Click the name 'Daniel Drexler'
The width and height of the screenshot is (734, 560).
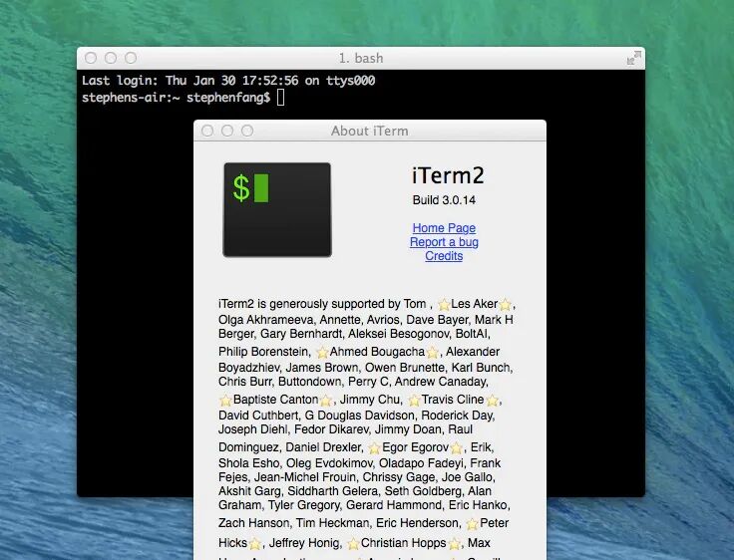[x=324, y=447]
